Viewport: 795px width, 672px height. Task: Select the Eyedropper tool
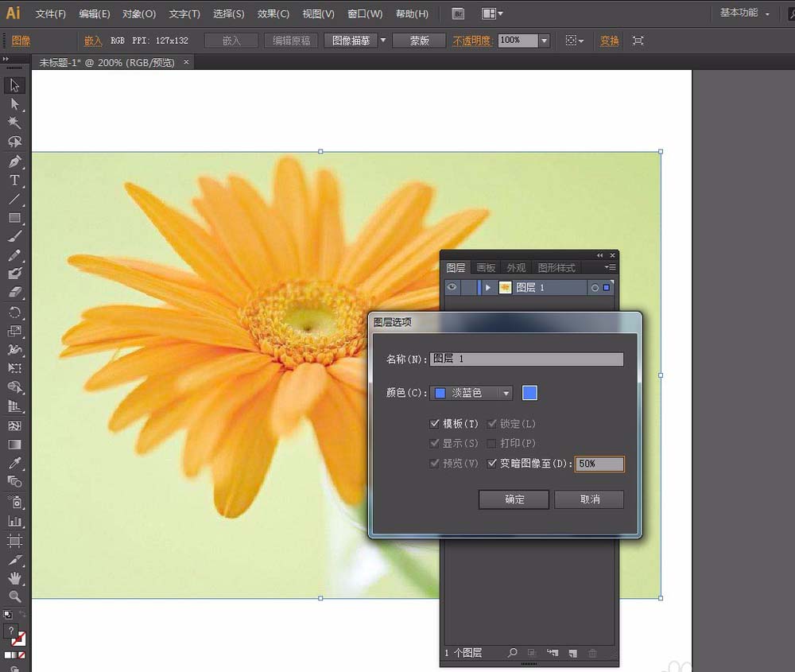pyautogui.click(x=14, y=463)
